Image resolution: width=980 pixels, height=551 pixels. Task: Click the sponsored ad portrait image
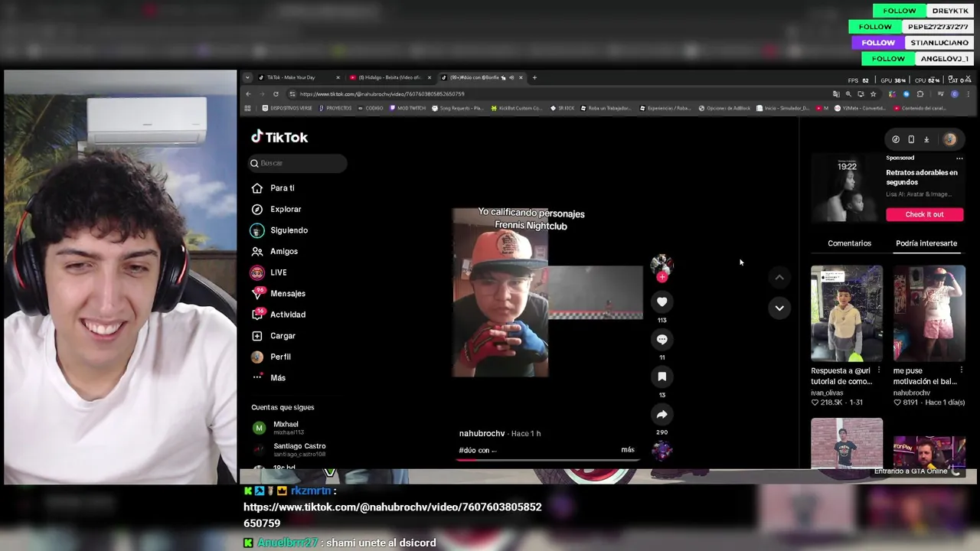click(847, 187)
